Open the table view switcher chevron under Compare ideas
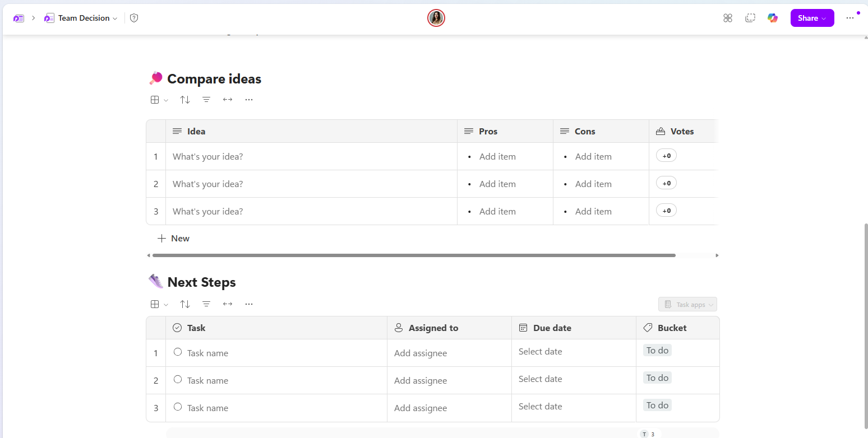 click(166, 99)
